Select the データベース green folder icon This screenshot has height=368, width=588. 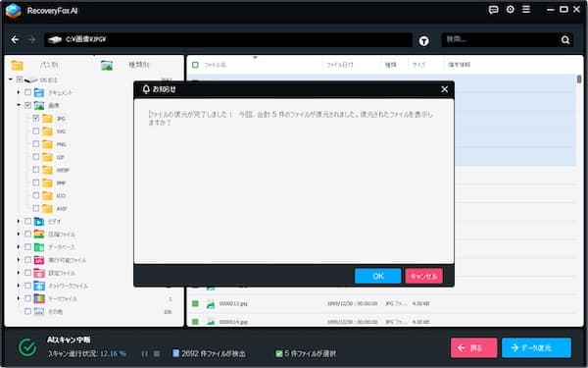click(39, 247)
